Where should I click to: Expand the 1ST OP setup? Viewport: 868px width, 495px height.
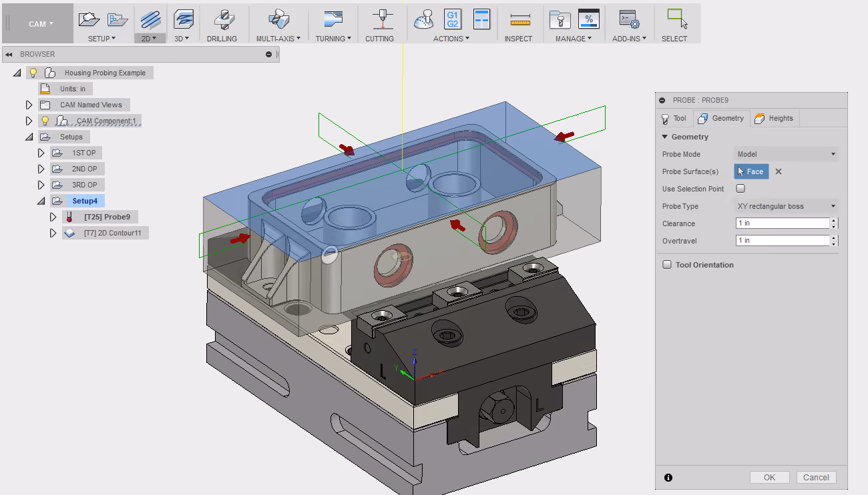(41, 153)
